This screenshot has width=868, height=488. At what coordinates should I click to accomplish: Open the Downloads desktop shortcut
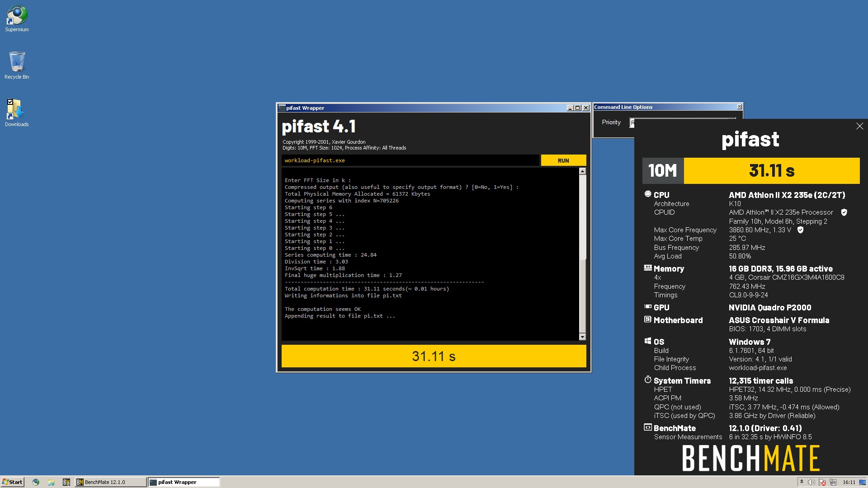pyautogui.click(x=17, y=113)
